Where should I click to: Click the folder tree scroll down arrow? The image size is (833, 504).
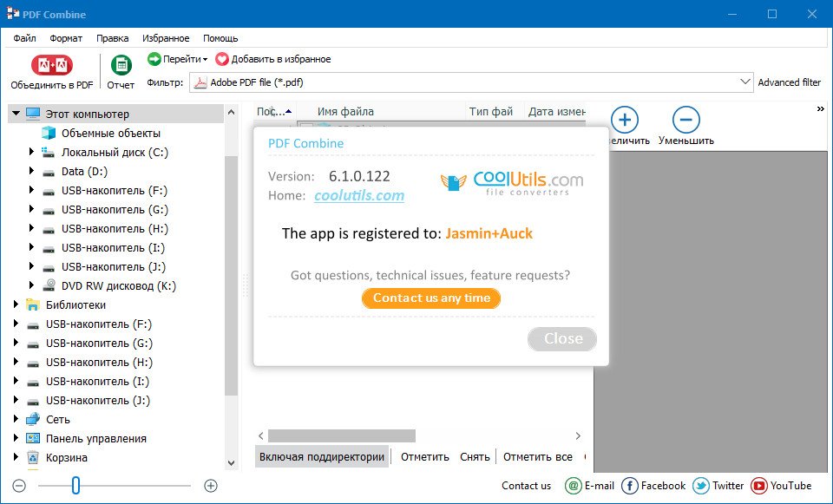point(231,463)
